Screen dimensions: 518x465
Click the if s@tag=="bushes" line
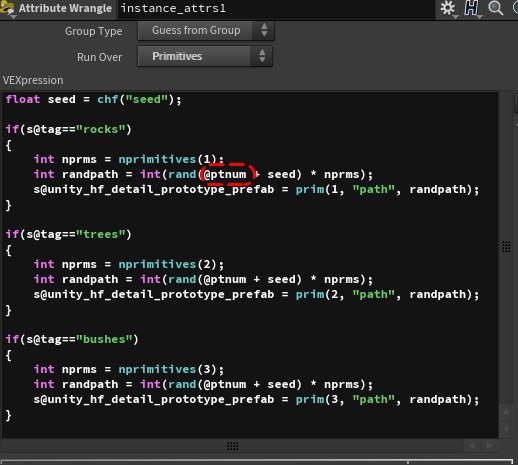[72, 339]
